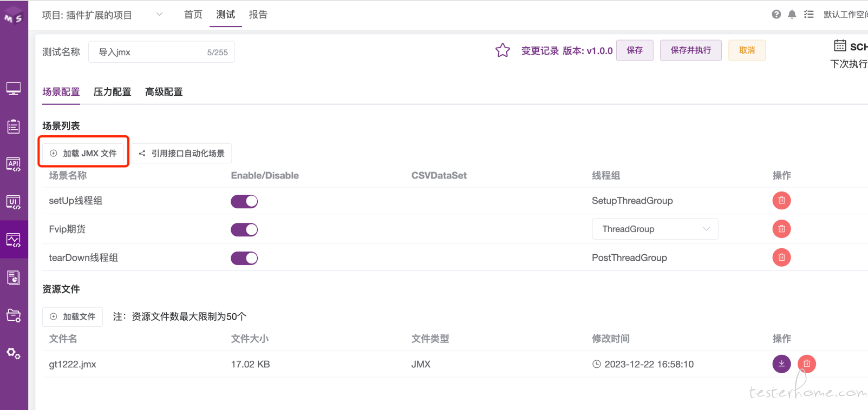Focus the 测试名称 input field
The image size is (868, 410).
(161, 52)
